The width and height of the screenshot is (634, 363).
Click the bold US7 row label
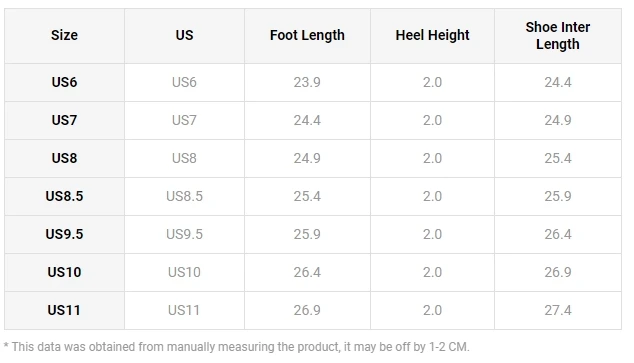point(64,120)
